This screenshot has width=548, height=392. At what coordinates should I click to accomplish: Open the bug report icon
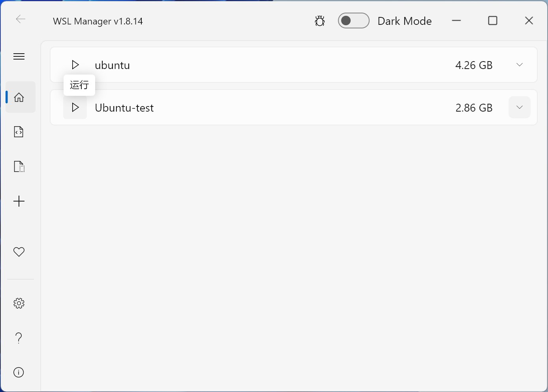pyautogui.click(x=319, y=21)
